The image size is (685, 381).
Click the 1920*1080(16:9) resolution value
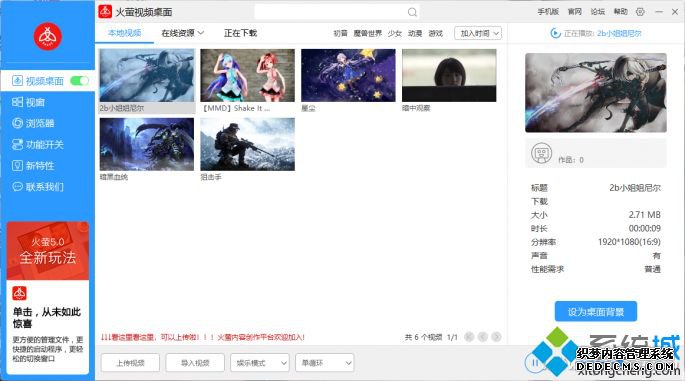[x=629, y=242]
